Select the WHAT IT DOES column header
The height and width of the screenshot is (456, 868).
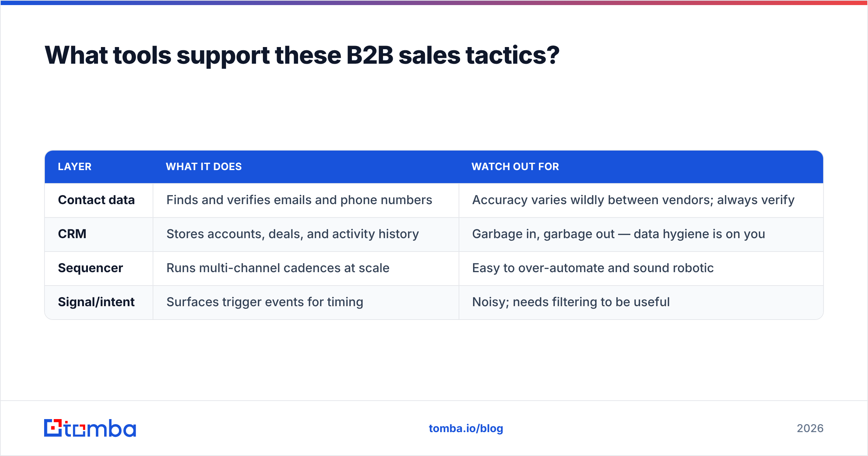[204, 166]
